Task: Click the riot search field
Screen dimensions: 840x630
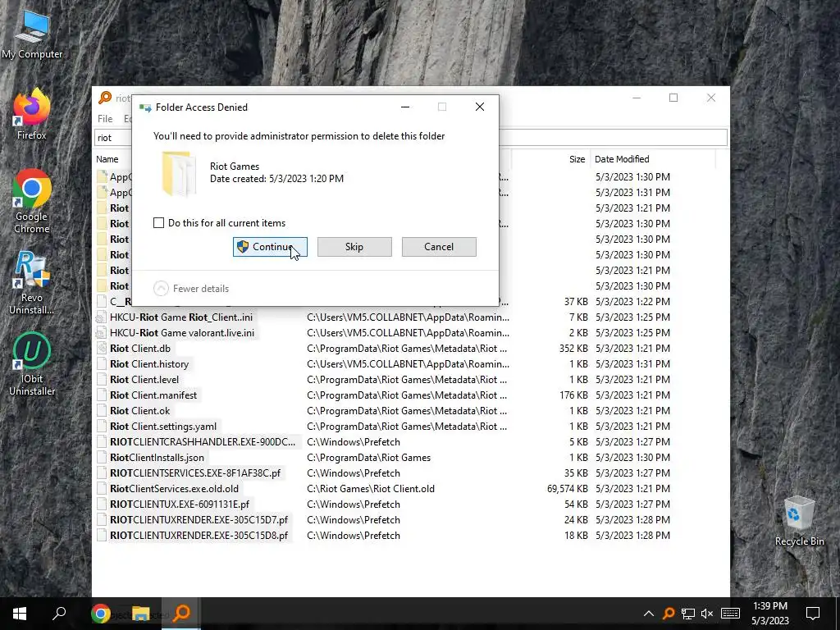Action: (x=411, y=138)
